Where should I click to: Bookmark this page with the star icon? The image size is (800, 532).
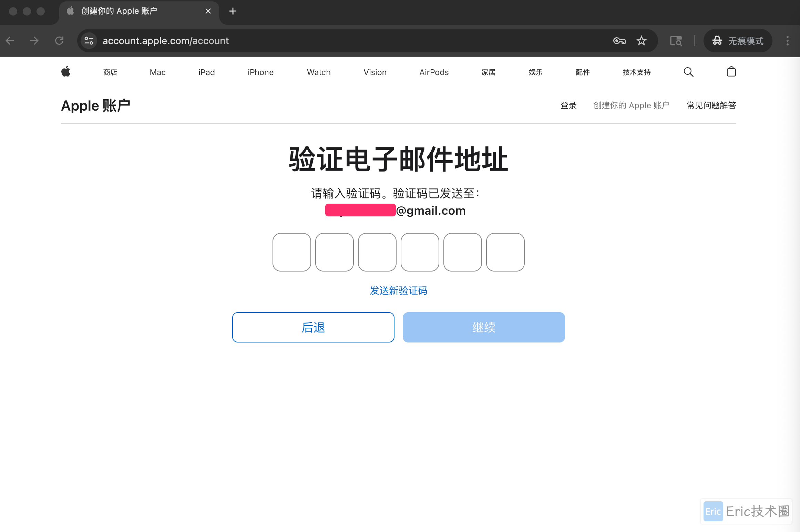642,41
